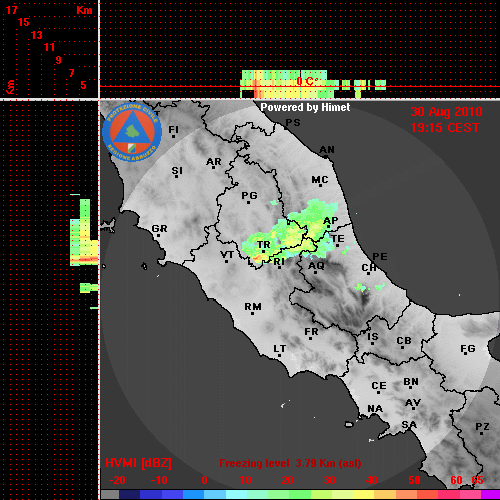Click the AV city label
500x500 pixels.
(413, 403)
